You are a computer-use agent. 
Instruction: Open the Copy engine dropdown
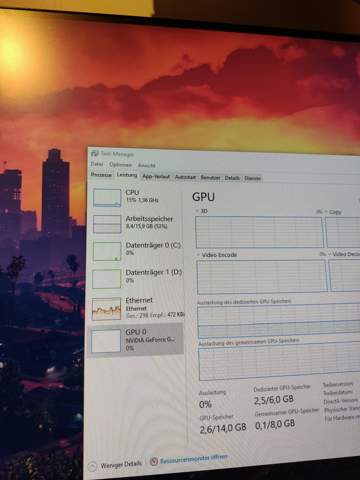pos(326,212)
